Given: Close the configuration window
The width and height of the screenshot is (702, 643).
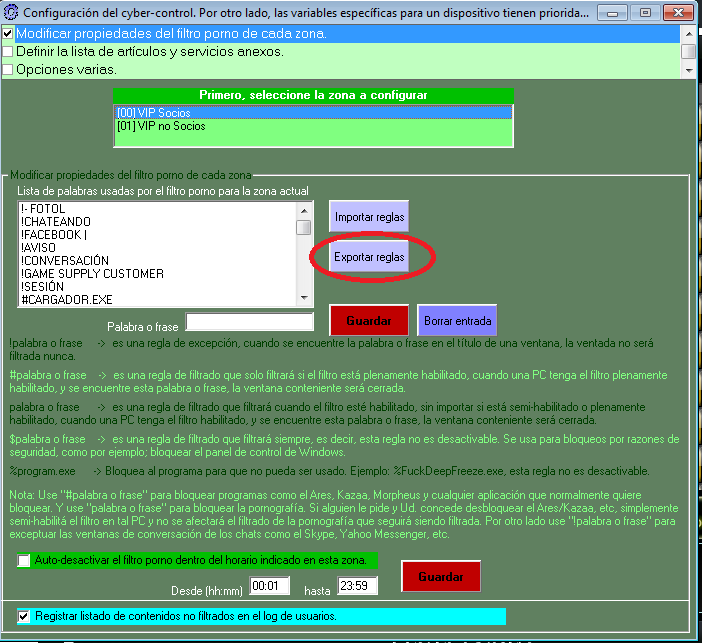Looking at the screenshot, I should [x=678, y=13].
